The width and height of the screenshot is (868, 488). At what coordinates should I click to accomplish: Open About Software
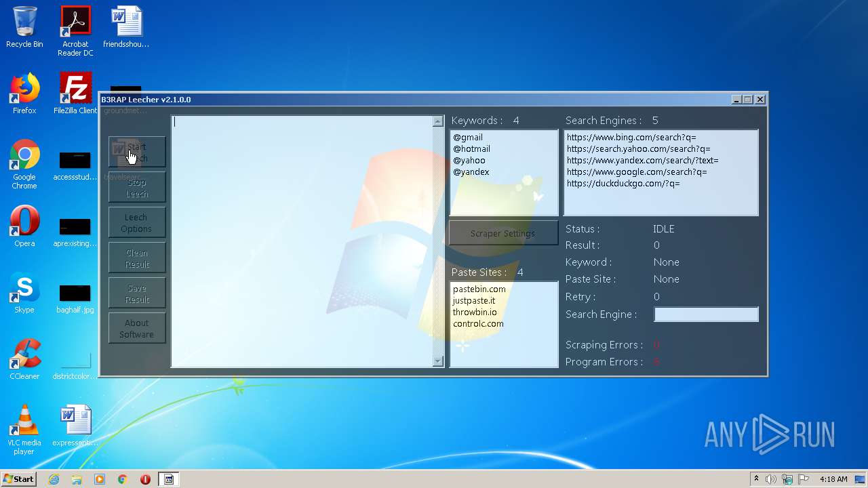pos(137,328)
